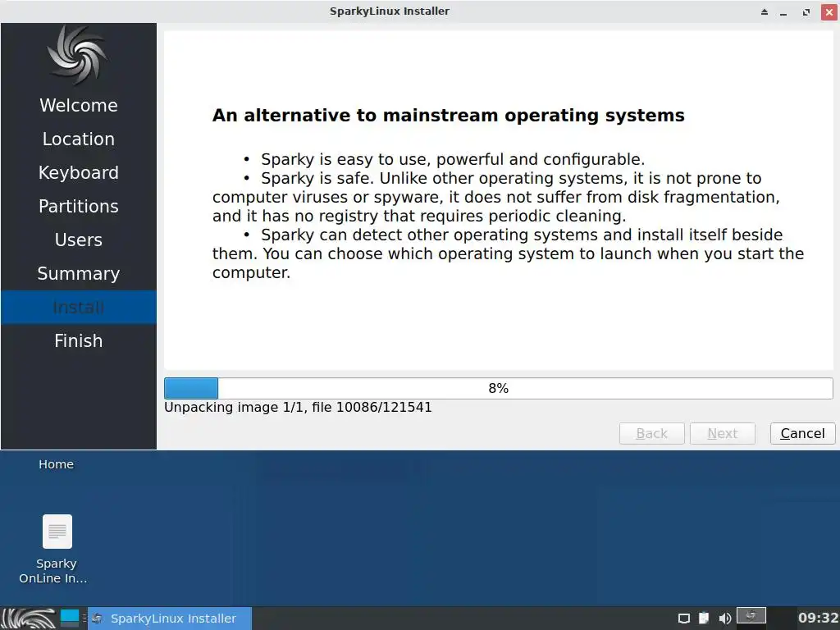
Task: Close the SparkyLinux Installer window
Action: click(829, 11)
